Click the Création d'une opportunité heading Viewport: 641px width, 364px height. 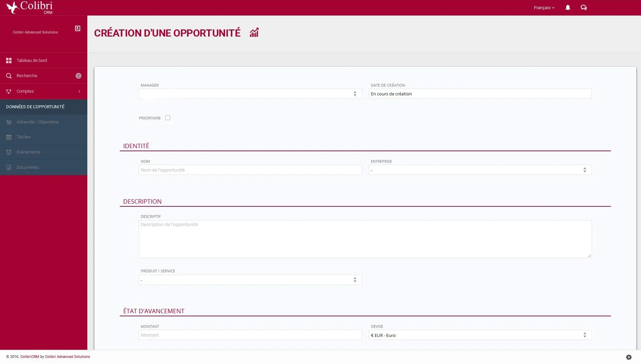[167, 33]
